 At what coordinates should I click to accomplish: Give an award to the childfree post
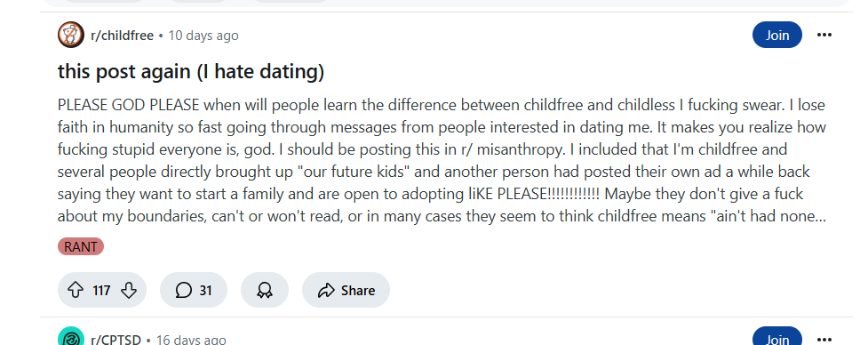[265, 290]
